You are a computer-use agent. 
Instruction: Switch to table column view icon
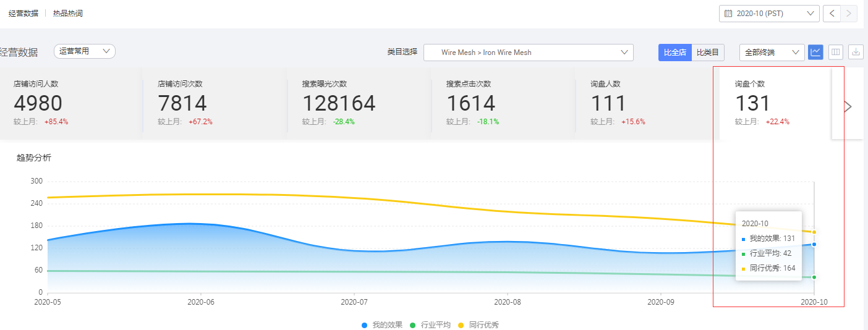click(x=836, y=53)
